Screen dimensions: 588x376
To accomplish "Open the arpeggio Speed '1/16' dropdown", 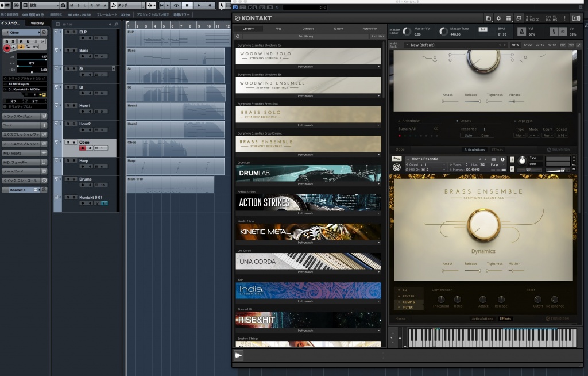I will click(x=562, y=136).
